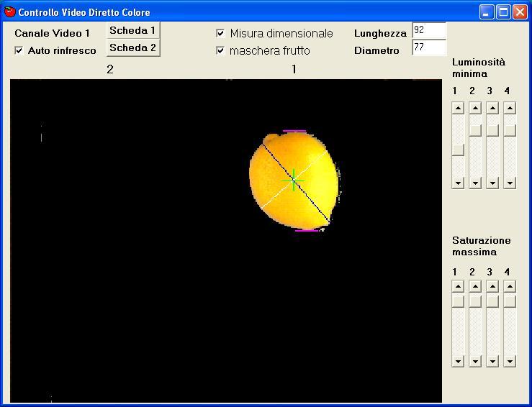The image size is (532, 407).
Task: Click down arrow of Saturazione massima slider 4
Action: [x=510, y=361]
